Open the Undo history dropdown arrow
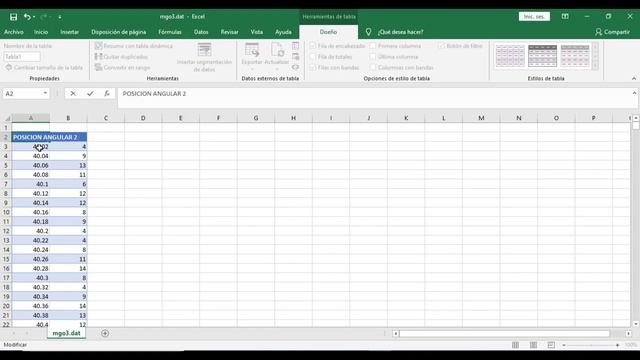Image resolution: width=640 pixels, height=360 pixels. point(34,17)
